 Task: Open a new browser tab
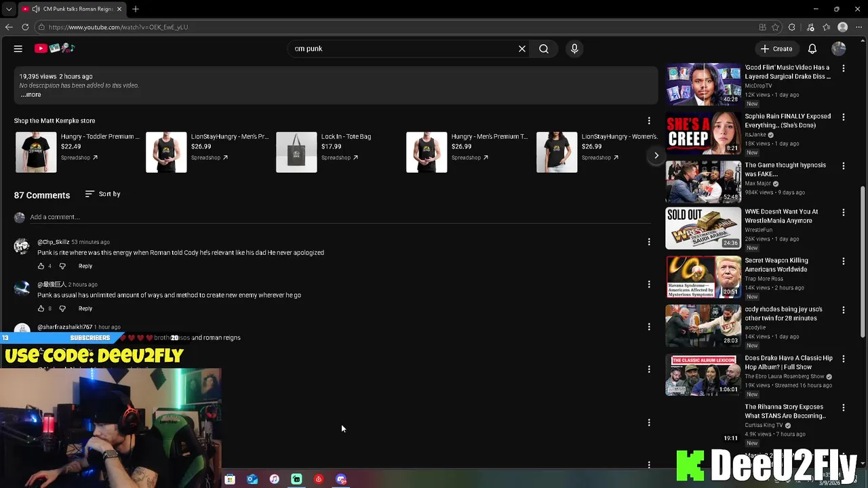136,9
